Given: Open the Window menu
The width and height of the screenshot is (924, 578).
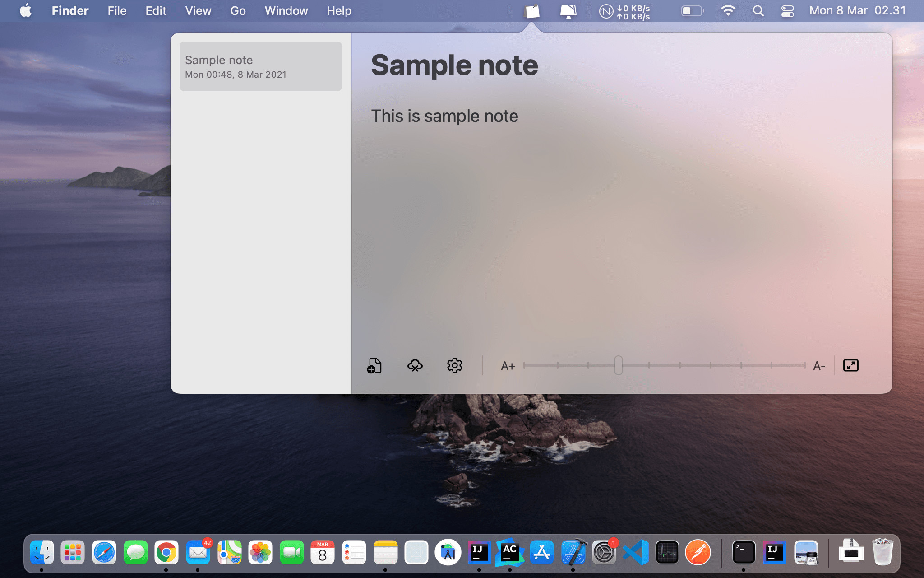Looking at the screenshot, I should 286,11.
